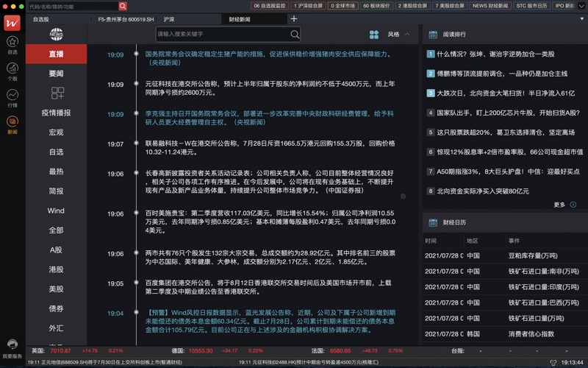Open 个股 icon in left sidebar
This screenshot has width=588, height=368.
tap(12, 71)
